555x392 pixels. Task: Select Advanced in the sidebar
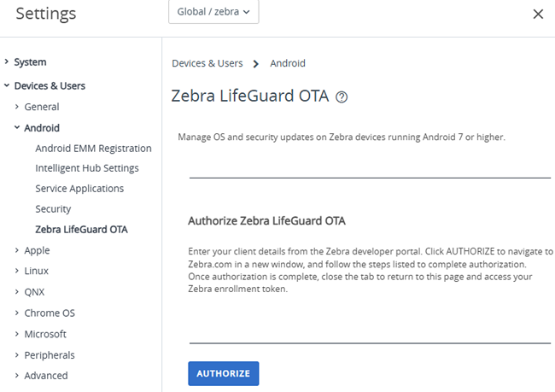coord(45,376)
